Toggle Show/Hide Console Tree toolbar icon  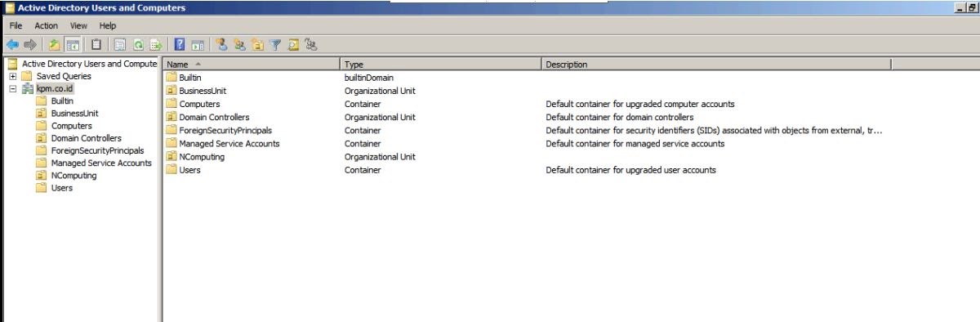coord(73,45)
